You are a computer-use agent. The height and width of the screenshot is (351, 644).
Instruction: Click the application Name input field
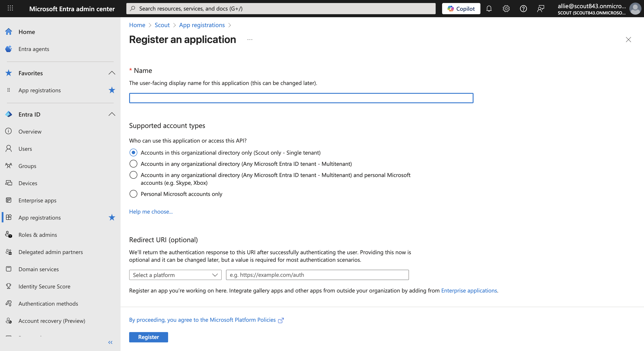click(301, 98)
